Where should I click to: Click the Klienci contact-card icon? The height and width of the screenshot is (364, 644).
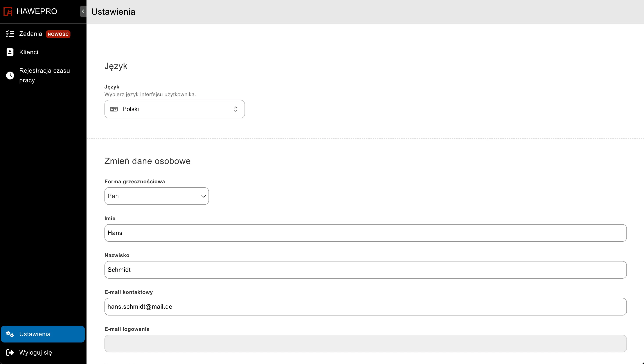(10, 52)
